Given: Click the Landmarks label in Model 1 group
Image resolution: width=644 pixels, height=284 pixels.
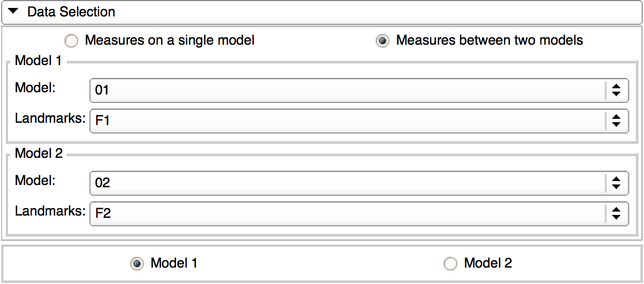Looking at the screenshot, I should 50,119.
